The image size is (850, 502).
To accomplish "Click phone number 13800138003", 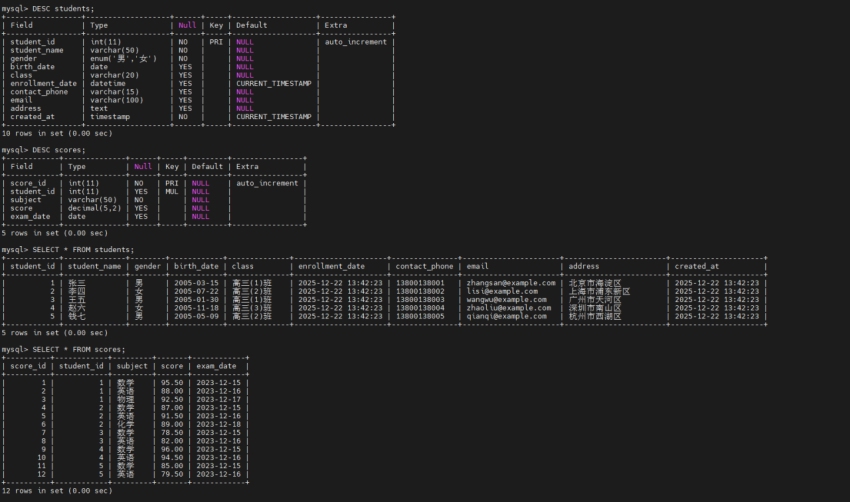I will (420, 300).
